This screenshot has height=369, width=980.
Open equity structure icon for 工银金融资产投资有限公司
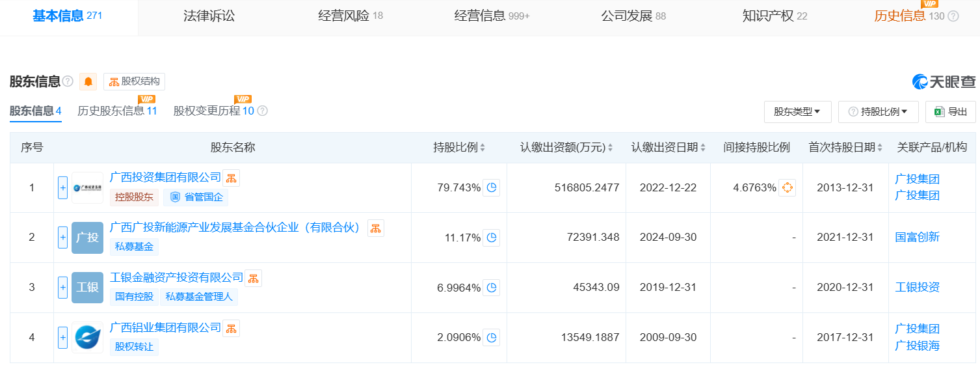(x=253, y=278)
